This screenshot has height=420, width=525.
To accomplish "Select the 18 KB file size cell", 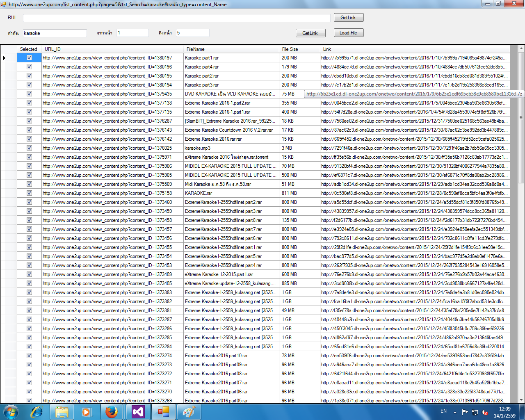I will (299, 121).
